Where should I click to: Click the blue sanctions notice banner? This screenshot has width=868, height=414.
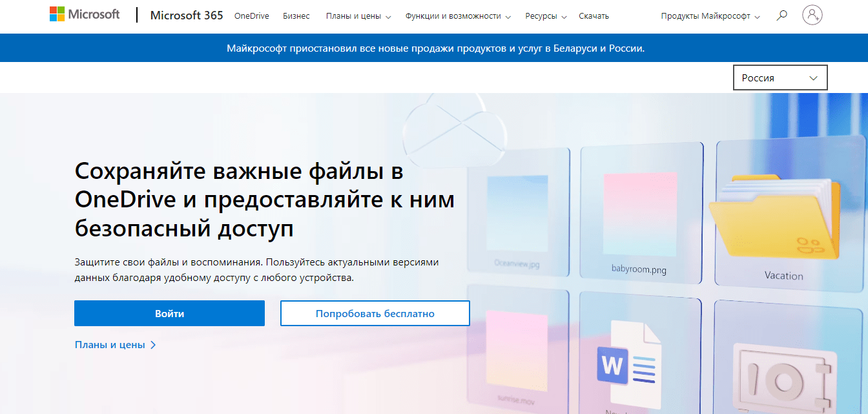pos(434,47)
